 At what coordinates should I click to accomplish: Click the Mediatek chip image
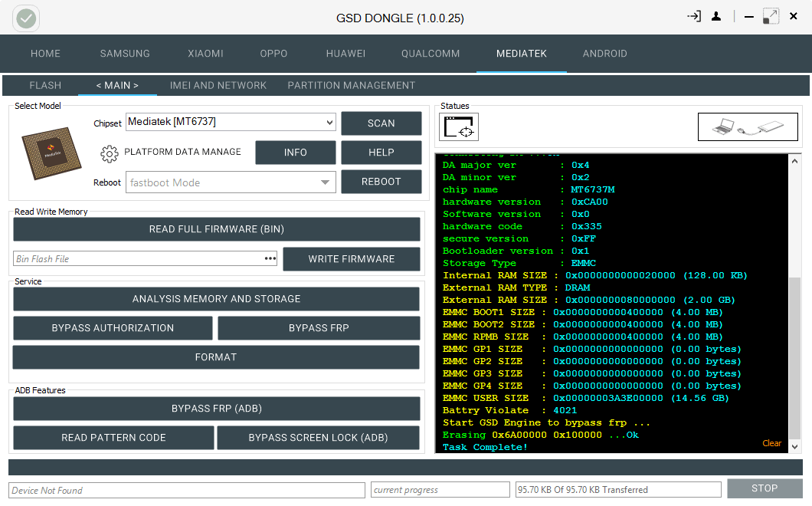point(51,153)
